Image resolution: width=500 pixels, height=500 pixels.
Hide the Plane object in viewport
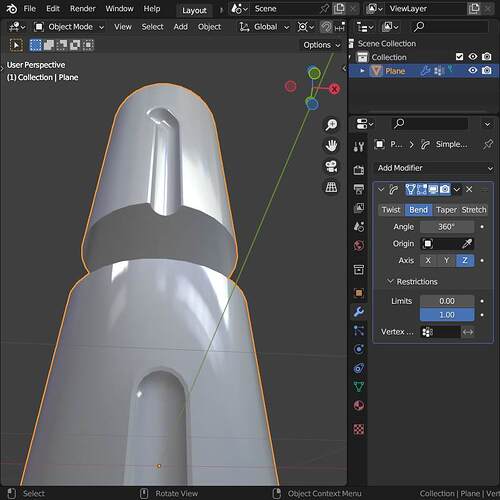coord(473,70)
